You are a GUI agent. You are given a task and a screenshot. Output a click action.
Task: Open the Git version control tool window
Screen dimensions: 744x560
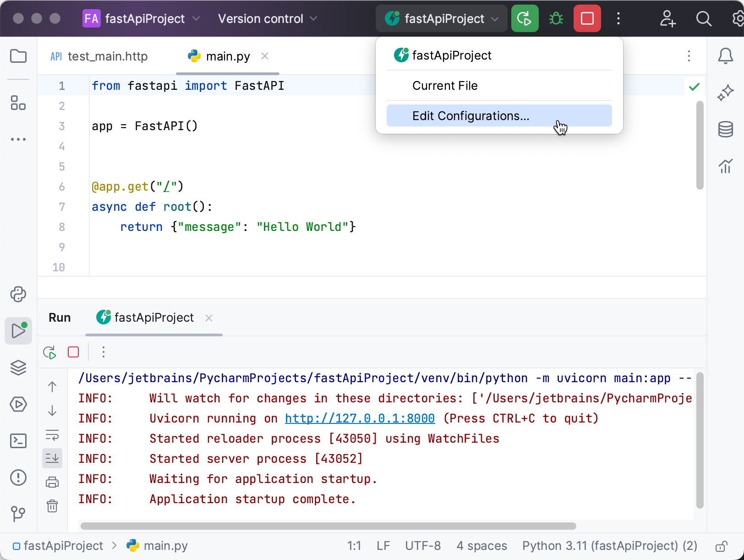(18, 514)
